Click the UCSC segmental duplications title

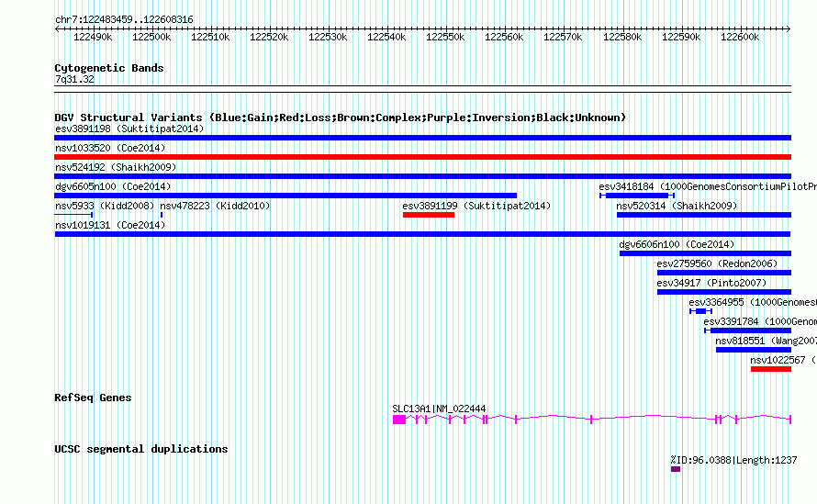pos(141,449)
